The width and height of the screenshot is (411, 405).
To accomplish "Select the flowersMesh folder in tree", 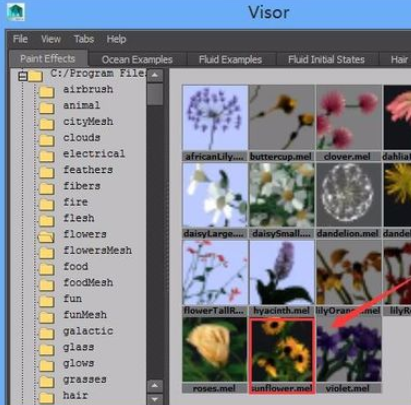I will (x=97, y=250).
